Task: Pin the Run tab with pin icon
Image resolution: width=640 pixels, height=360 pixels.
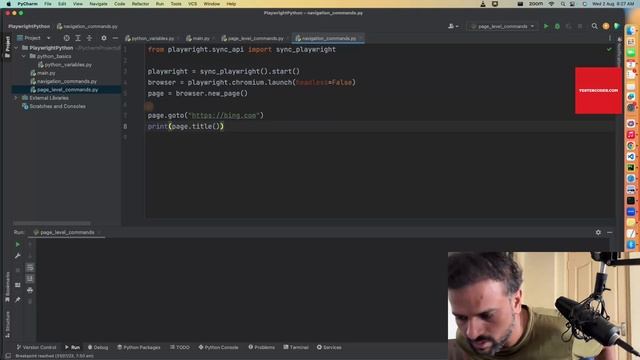Action: (18, 300)
